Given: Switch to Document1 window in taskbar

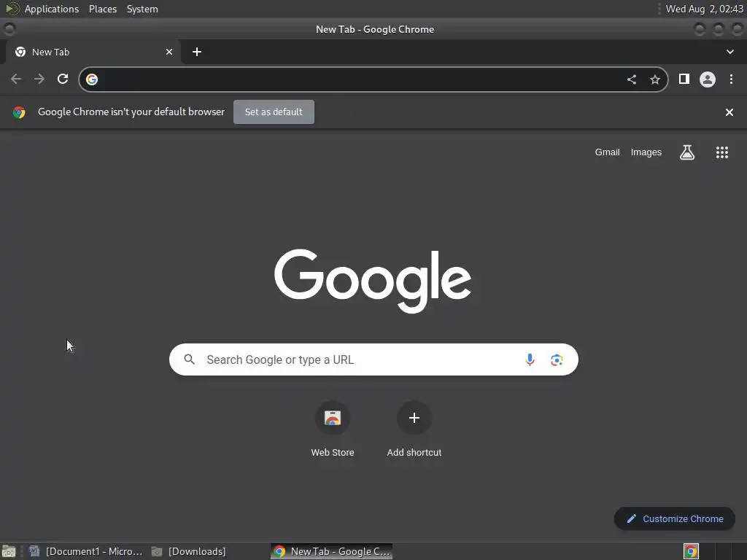Looking at the screenshot, I should (86, 551).
